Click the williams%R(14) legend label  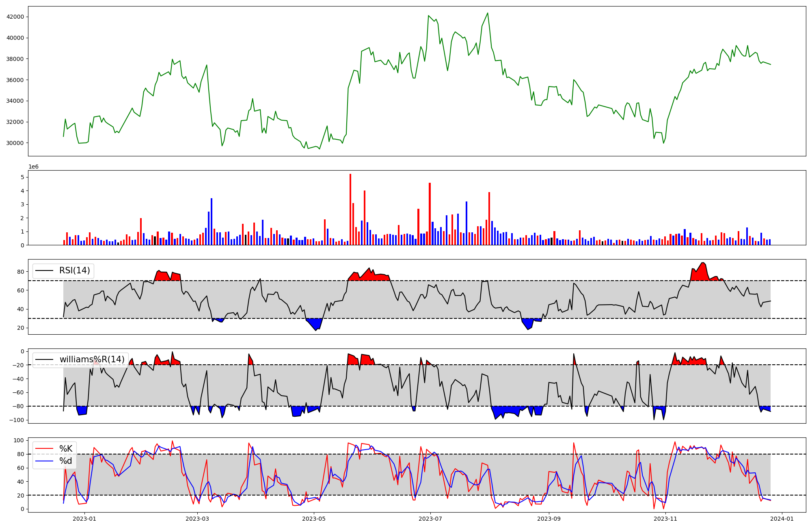pos(92,359)
